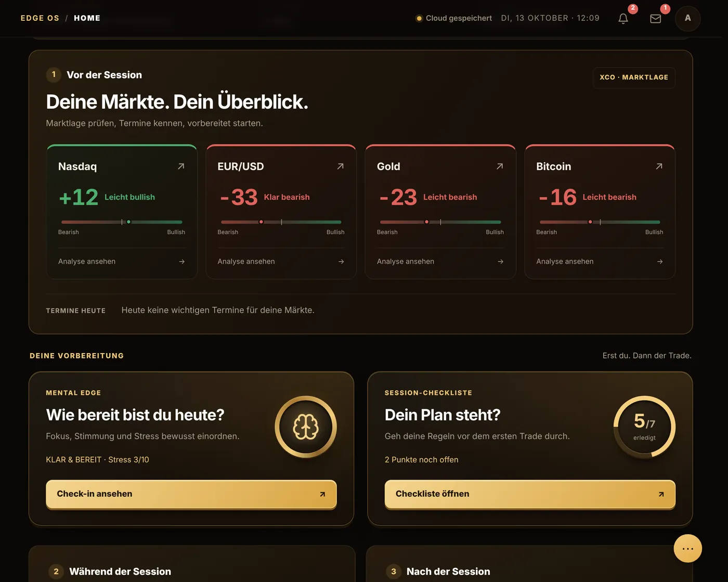728x582 pixels.
Task: Click the DEINE VORBEREITUNG section label
Action: pyautogui.click(x=76, y=356)
